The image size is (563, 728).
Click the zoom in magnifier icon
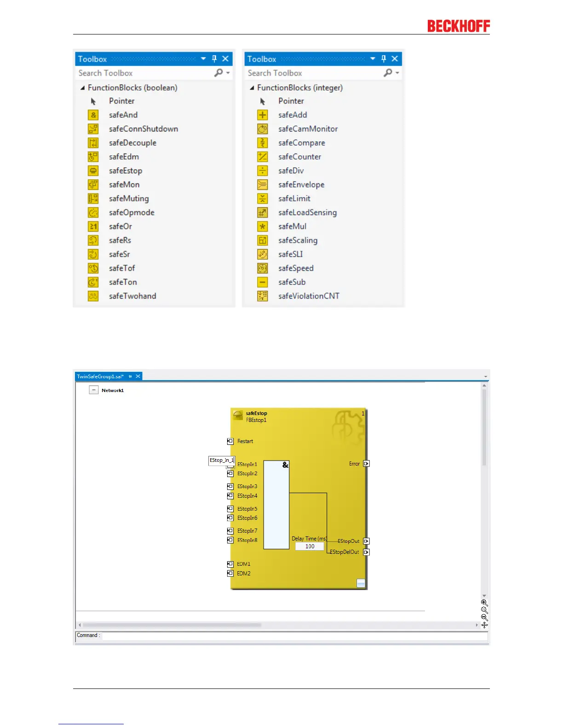(484, 603)
